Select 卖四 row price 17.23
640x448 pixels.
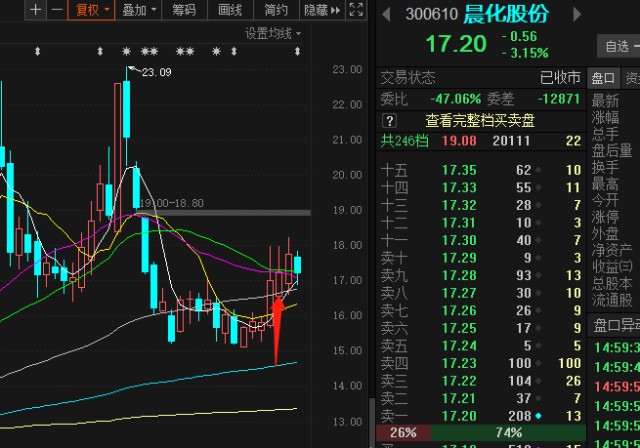[459, 363]
